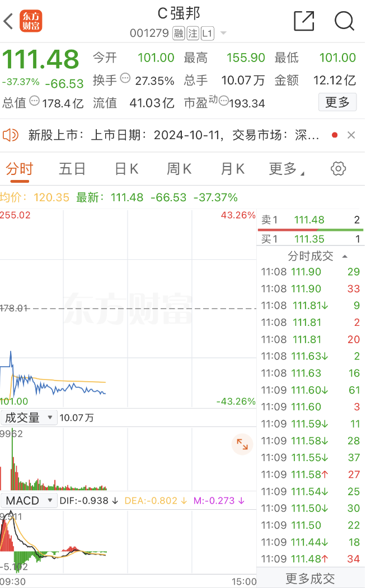Tap the 卖1 sell order row

[310, 220]
